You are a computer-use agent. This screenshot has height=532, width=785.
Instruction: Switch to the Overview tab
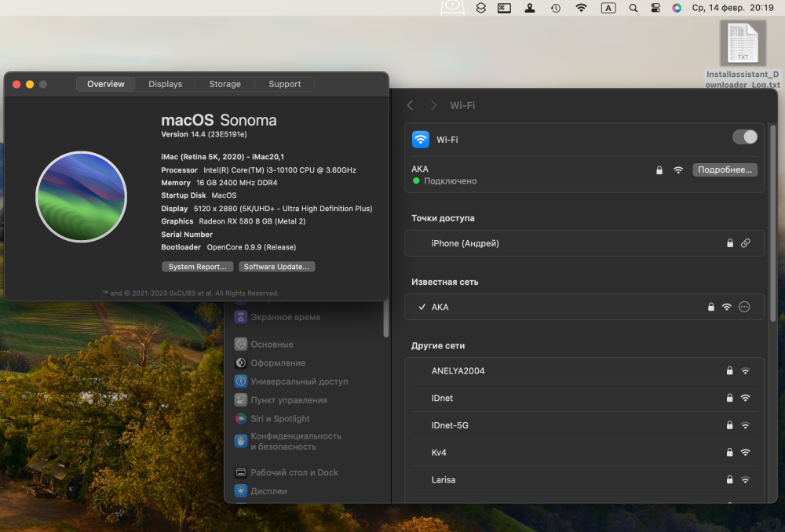pyautogui.click(x=106, y=84)
